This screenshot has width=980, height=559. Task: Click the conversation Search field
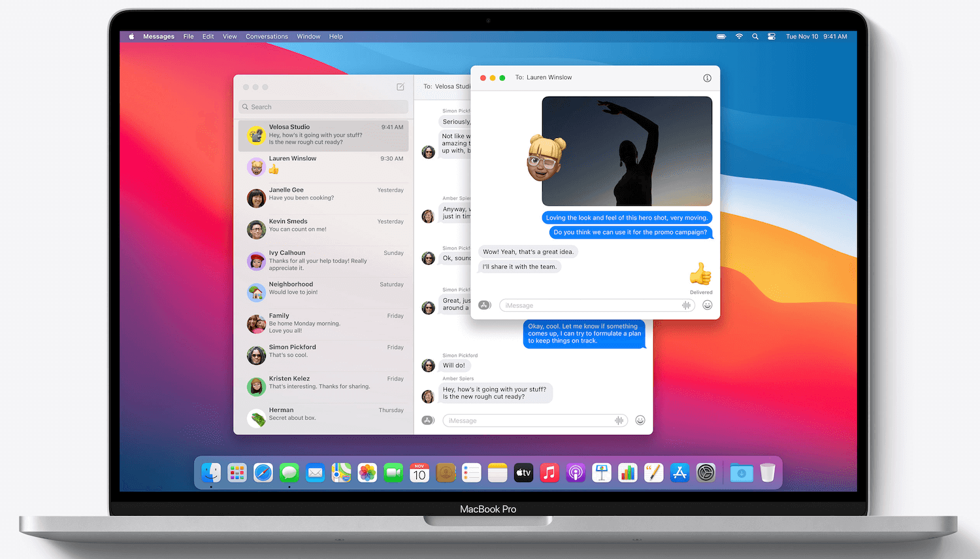(323, 107)
